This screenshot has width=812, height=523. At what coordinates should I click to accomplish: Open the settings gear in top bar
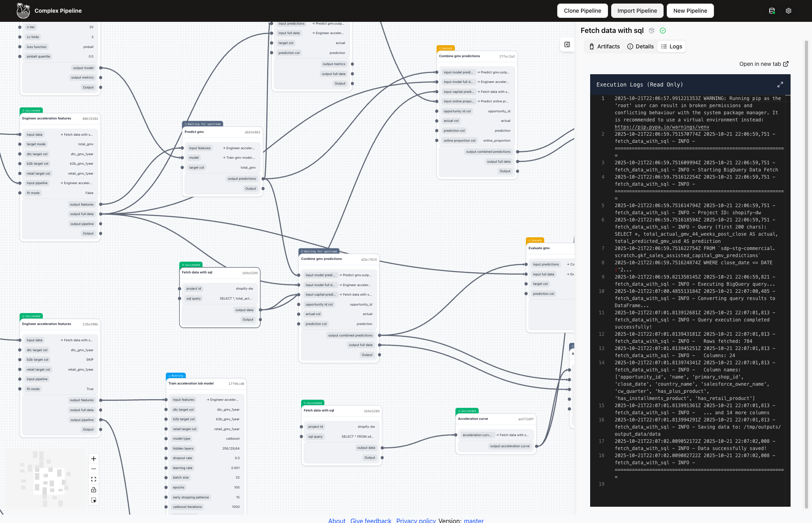click(789, 11)
